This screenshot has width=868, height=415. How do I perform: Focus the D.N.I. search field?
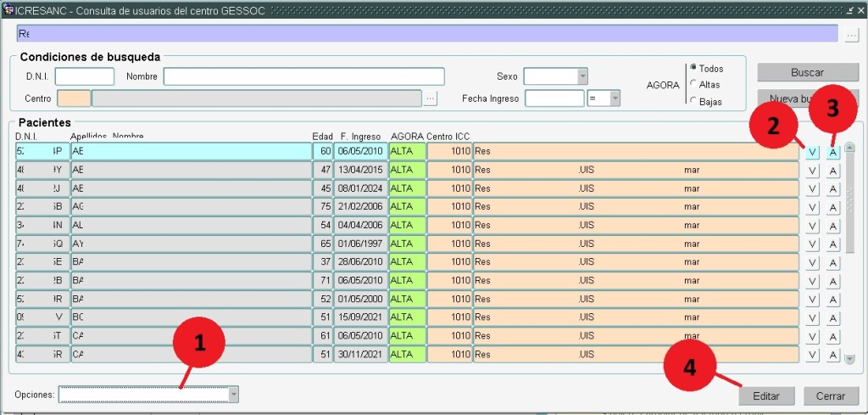pyautogui.click(x=85, y=76)
